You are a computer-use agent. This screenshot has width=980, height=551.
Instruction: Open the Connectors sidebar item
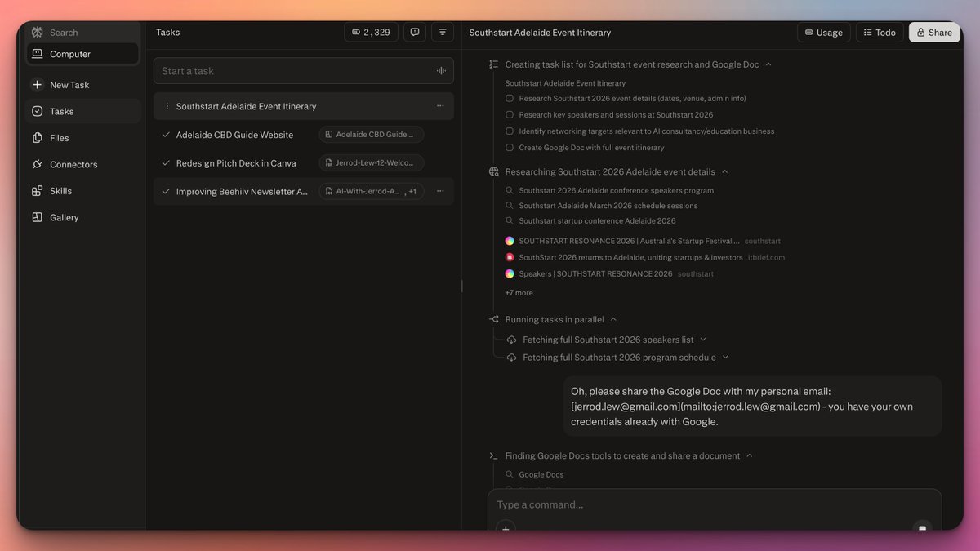coord(82,164)
